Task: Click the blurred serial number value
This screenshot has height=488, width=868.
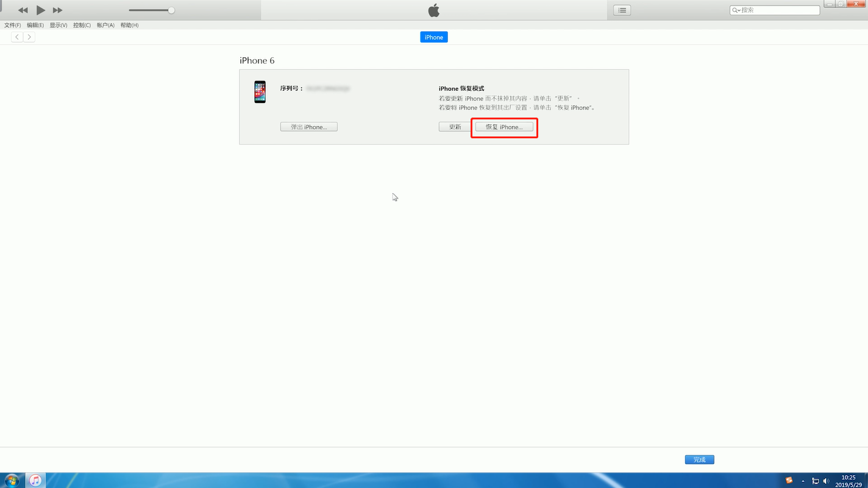Action: [x=328, y=88]
